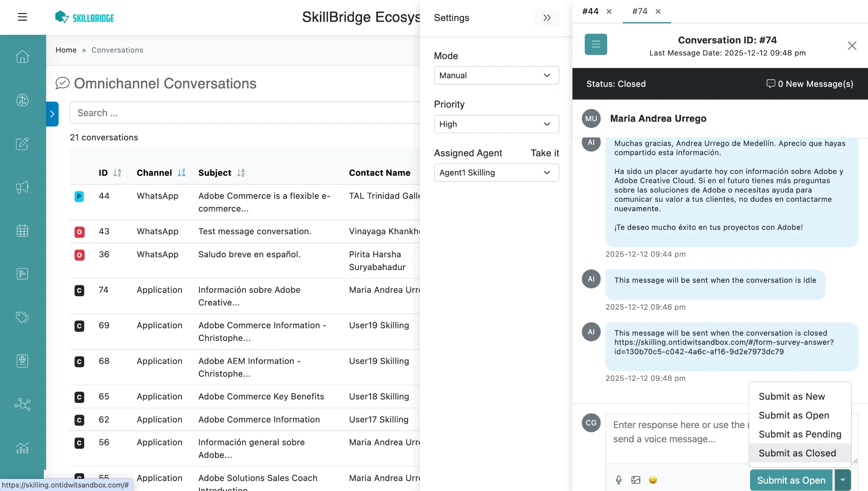Open the calendar grid sidebar icon

click(x=23, y=230)
